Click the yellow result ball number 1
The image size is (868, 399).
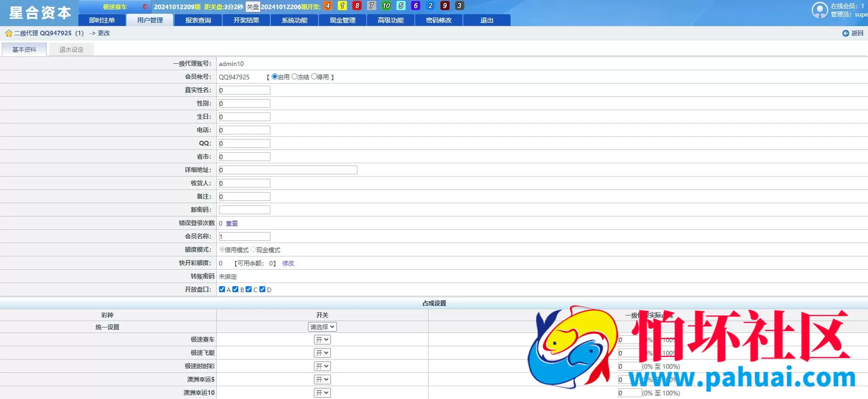pos(342,6)
